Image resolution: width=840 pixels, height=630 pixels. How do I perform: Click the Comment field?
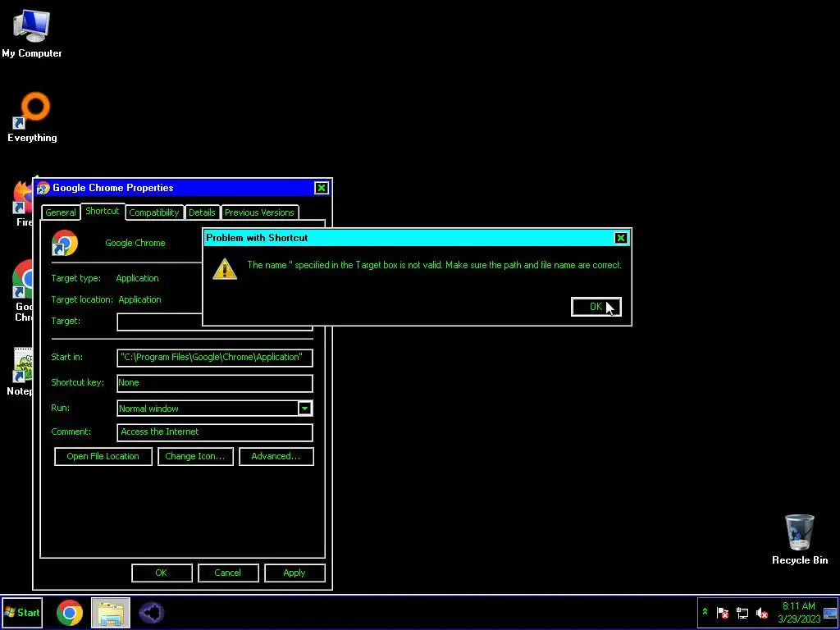pyautogui.click(x=214, y=432)
